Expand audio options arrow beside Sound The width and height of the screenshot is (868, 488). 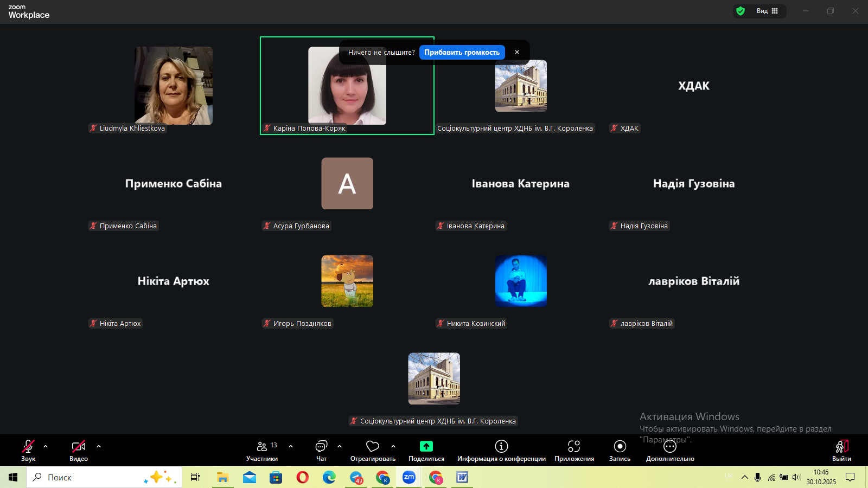(46, 446)
